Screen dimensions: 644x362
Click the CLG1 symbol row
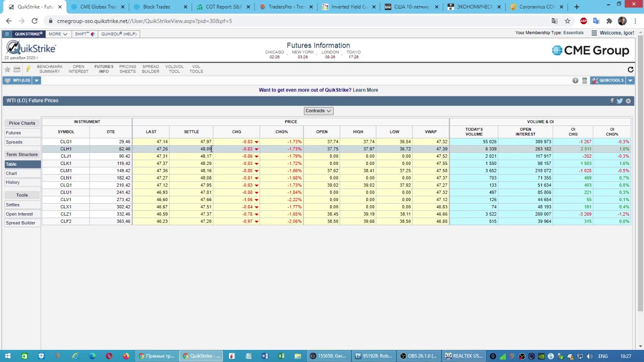(x=66, y=142)
